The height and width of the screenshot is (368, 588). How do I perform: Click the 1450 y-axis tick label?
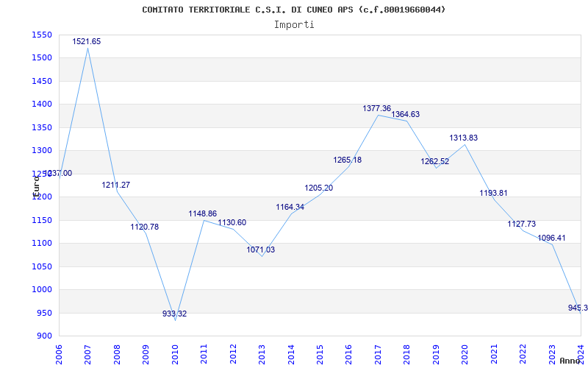click(x=42, y=81)
